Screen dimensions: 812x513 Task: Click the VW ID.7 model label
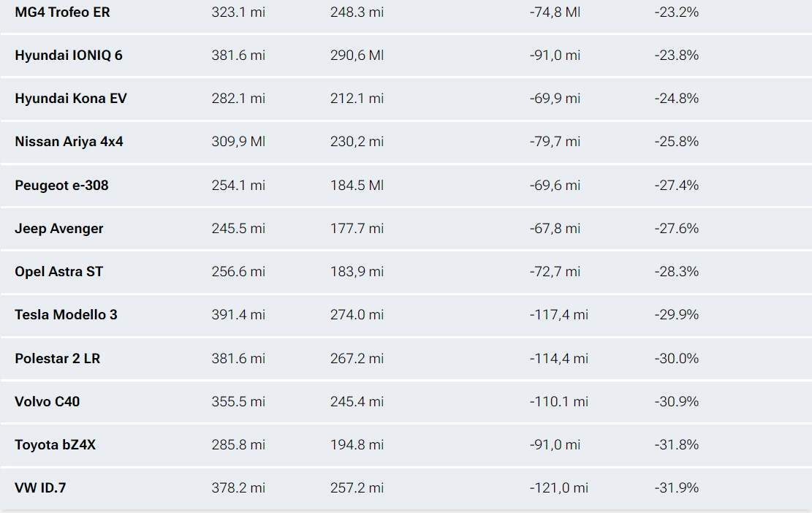40,487
